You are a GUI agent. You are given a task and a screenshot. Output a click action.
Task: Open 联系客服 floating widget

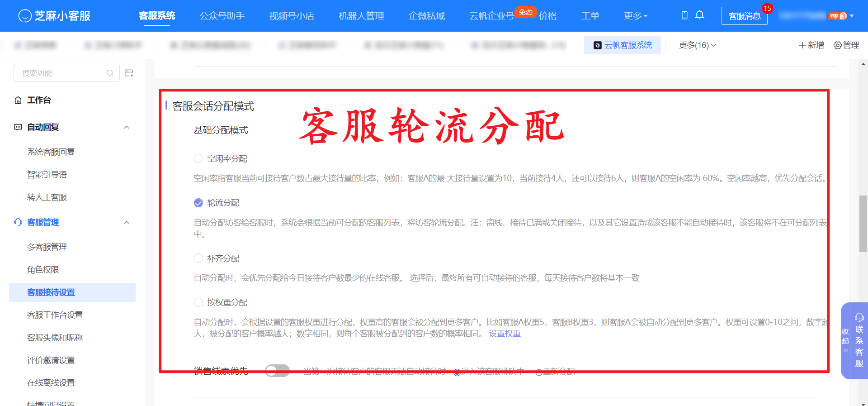(859, 340)
